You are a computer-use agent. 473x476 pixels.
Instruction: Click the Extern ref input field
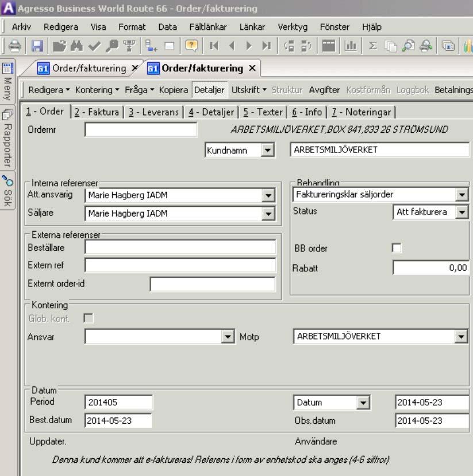point(180,266)
